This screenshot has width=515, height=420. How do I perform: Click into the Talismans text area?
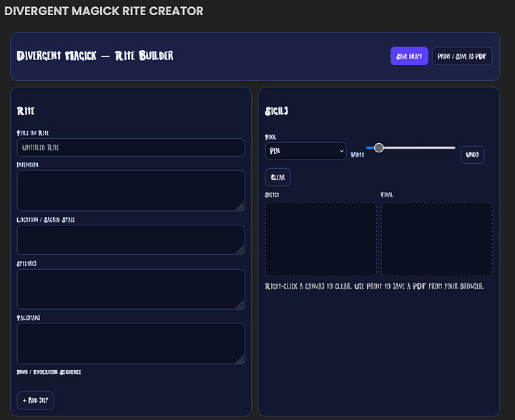[x=131, y=343]
